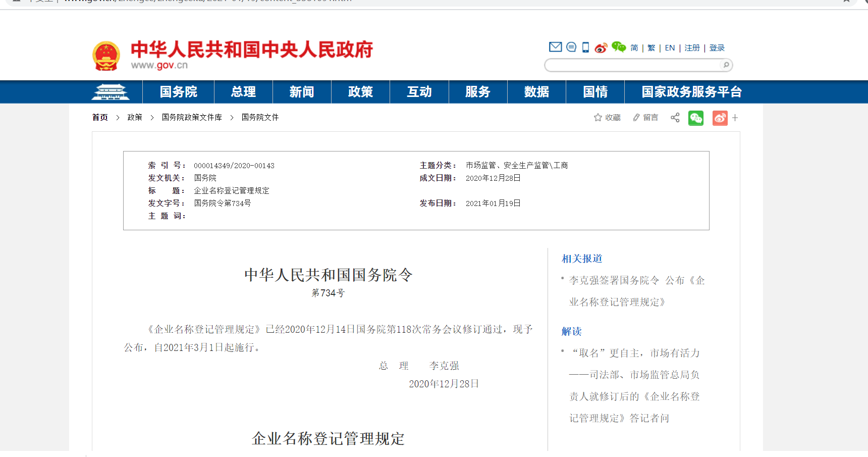This screenshot has width=868, height=457.
Task: Go to 首页 in the breadcrumb
Action: tap(100, 117)
